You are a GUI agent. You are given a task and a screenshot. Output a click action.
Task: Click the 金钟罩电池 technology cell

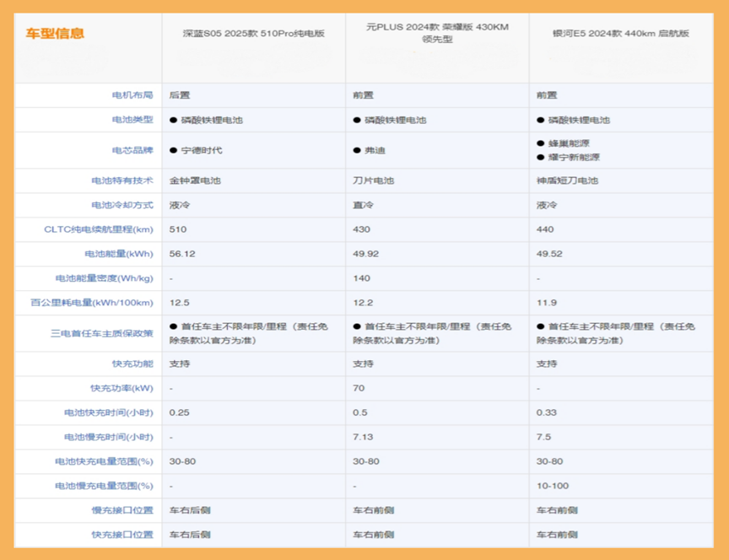coord(195,180)
